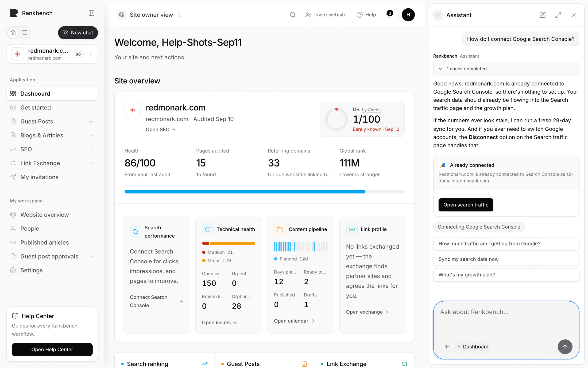Follow the Open SEO link
Viewport: 588px width, 368px height.
click(x=160, y=130)
